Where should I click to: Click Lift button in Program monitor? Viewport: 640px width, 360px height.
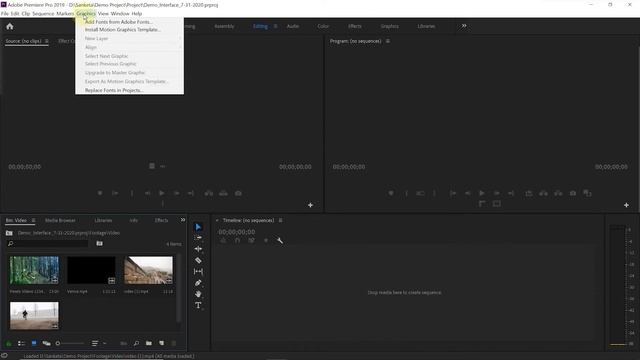pos(543,193)
